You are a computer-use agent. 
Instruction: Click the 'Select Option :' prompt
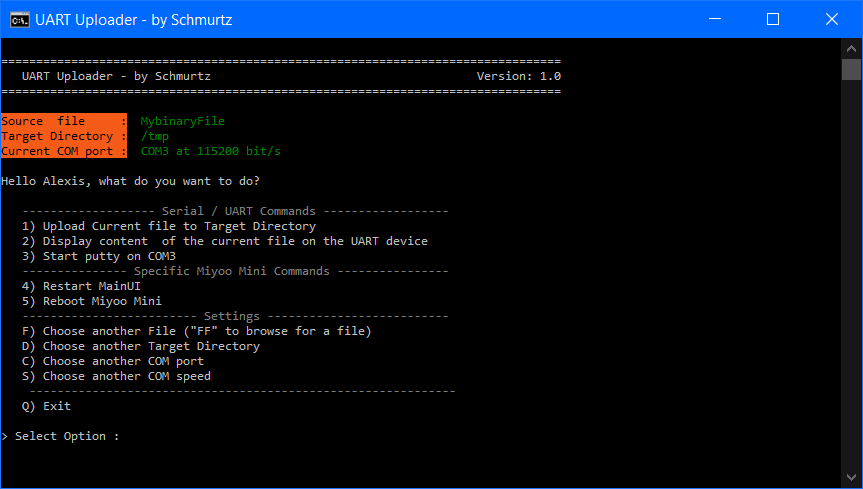point(61,436)
